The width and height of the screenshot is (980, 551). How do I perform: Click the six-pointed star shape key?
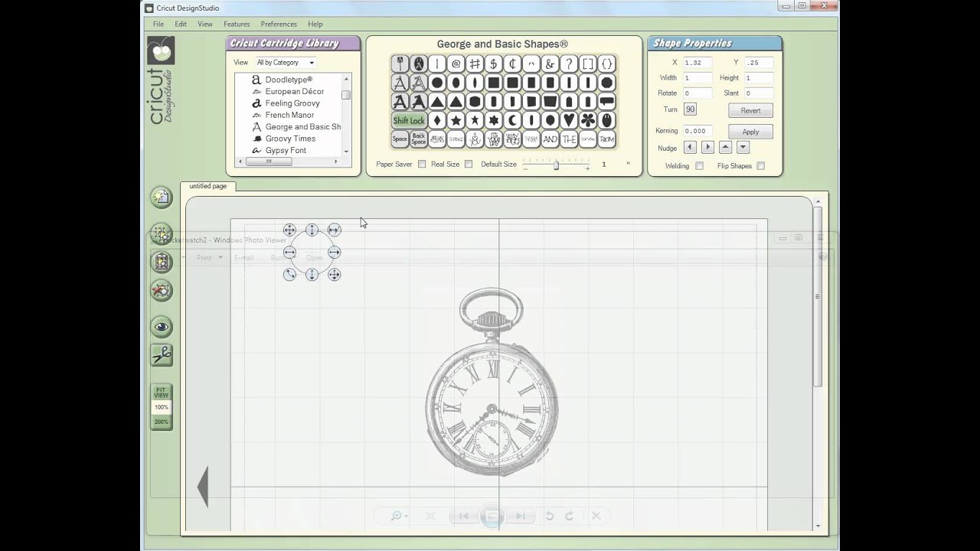coord(494,120)
